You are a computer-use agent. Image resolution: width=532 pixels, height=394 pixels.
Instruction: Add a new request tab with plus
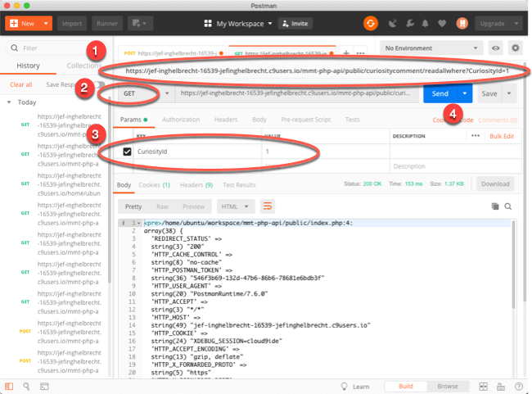pyautogui.click(x=346, y=53)
